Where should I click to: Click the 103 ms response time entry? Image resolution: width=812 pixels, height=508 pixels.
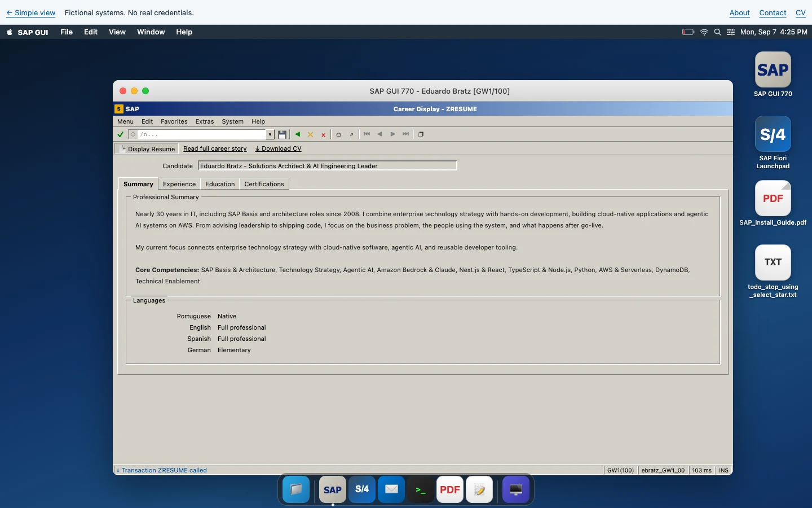[x=702, y=470]
